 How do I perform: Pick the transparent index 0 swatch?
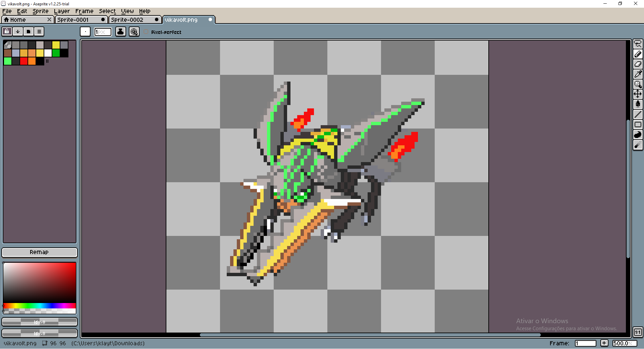(x=8, y=45)
